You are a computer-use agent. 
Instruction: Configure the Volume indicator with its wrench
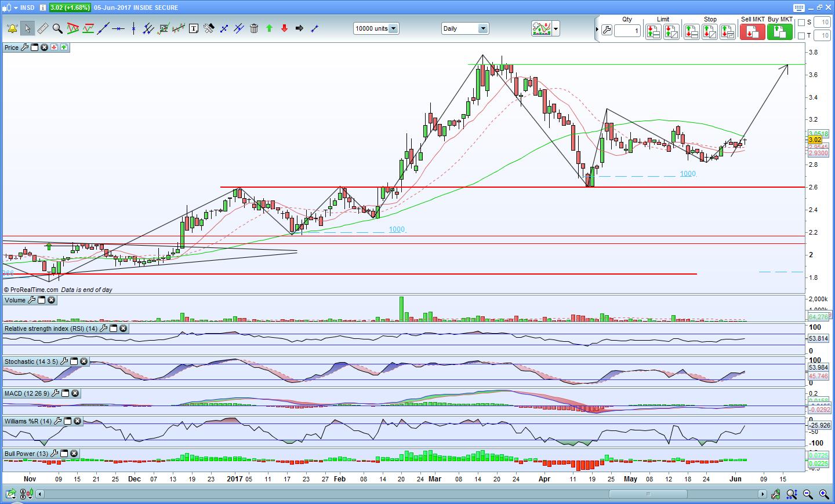pos(31,300)
